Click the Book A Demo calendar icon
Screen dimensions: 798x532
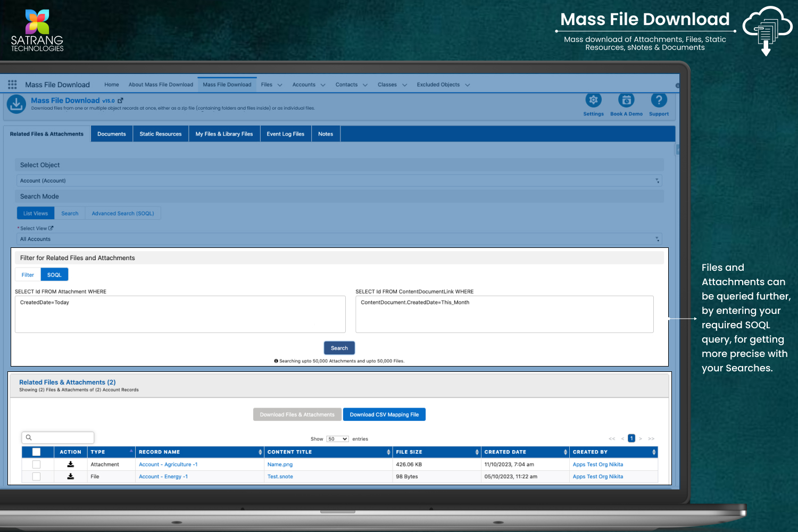pyautogui.click(x=626, y=100)
